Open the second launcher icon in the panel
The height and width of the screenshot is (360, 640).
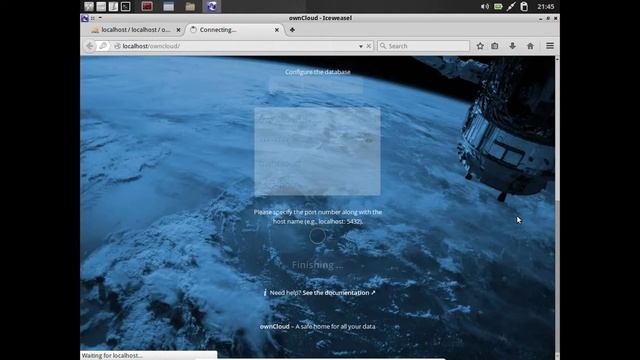coord(101,6)
